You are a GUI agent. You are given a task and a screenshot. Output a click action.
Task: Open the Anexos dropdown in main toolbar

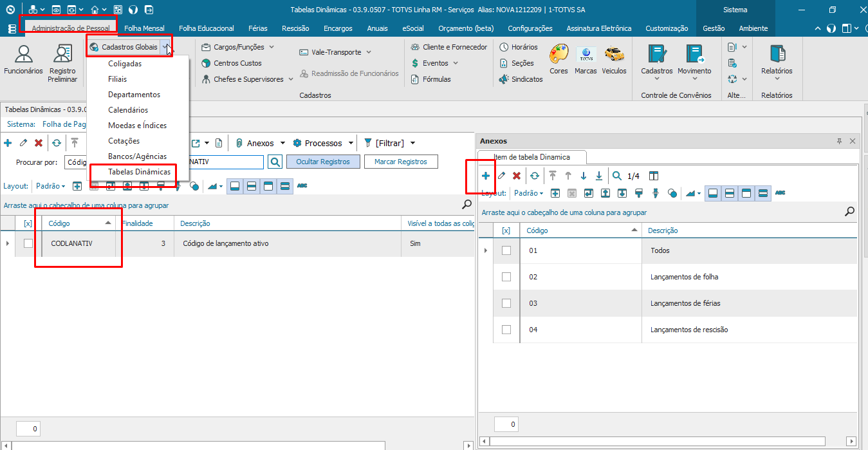(x=282, y=143)
